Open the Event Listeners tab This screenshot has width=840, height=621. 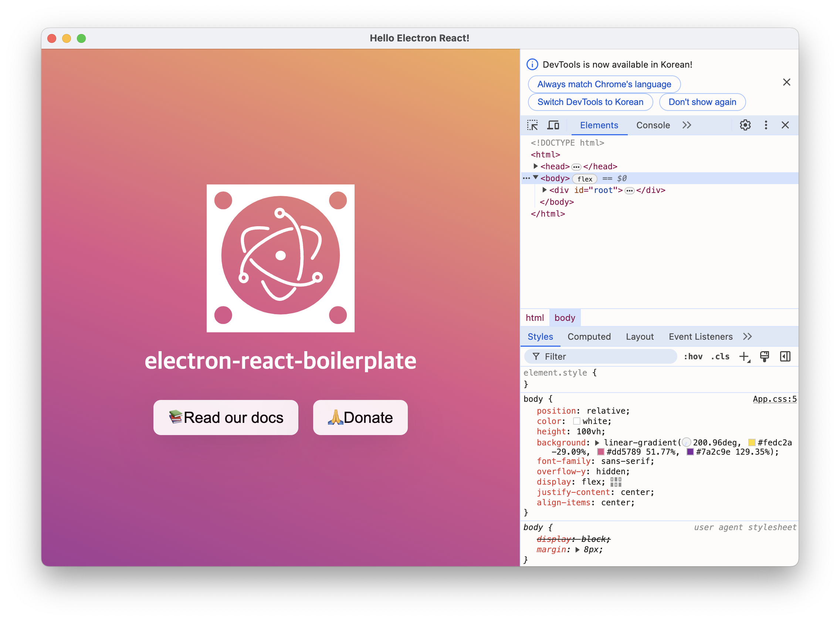click(700, 337)
